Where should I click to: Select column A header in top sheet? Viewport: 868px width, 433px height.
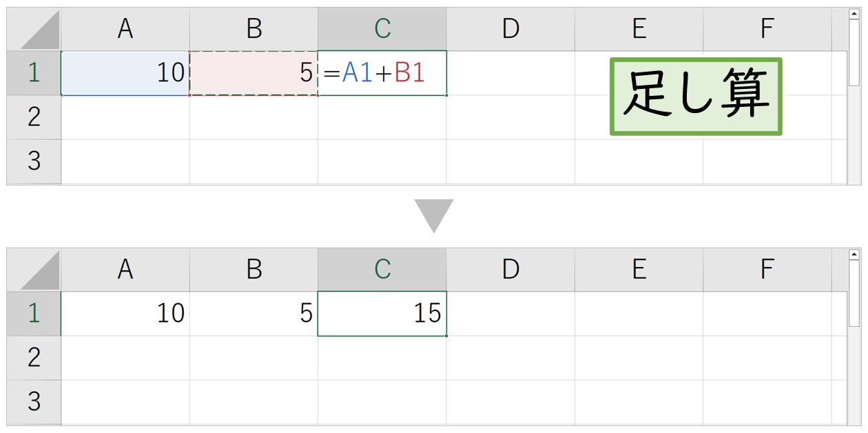(125, 29)
